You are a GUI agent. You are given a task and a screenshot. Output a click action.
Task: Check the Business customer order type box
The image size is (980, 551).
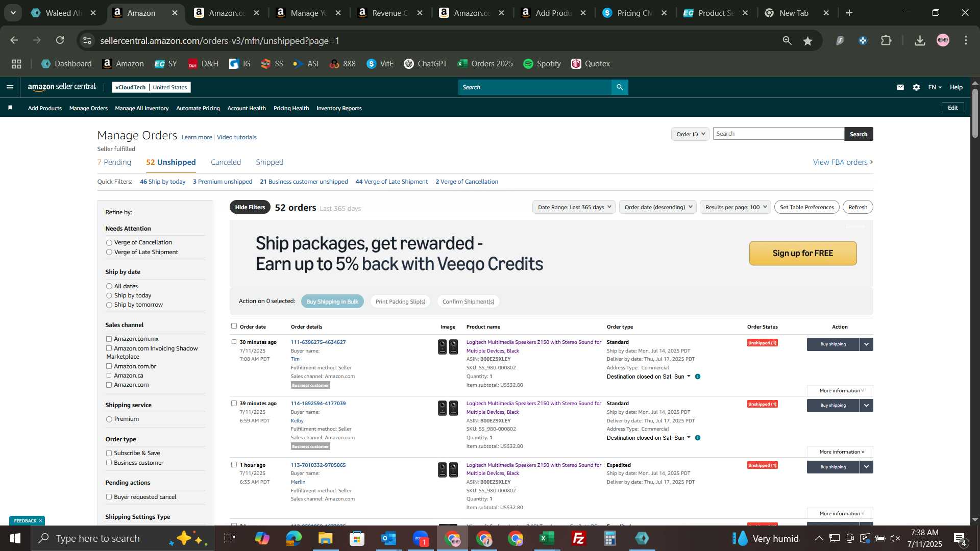[109, 463]
